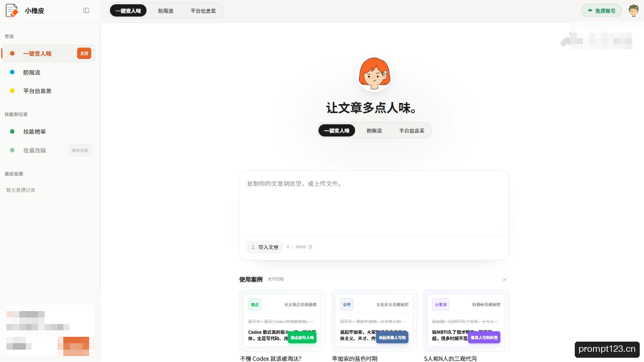This screenshot has width=644, height=362.
Task: Click into the article paste text area
Action: tap(374, 204)
